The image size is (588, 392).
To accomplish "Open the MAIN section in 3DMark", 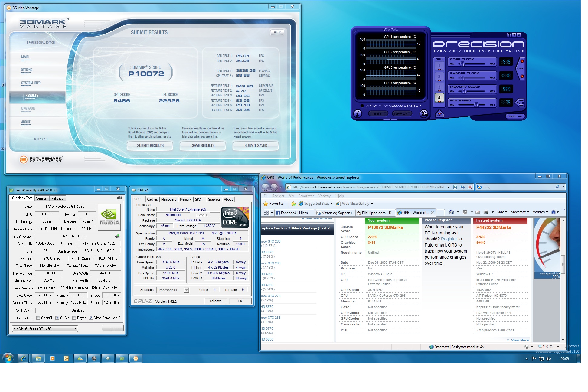I will click(25, 57).
